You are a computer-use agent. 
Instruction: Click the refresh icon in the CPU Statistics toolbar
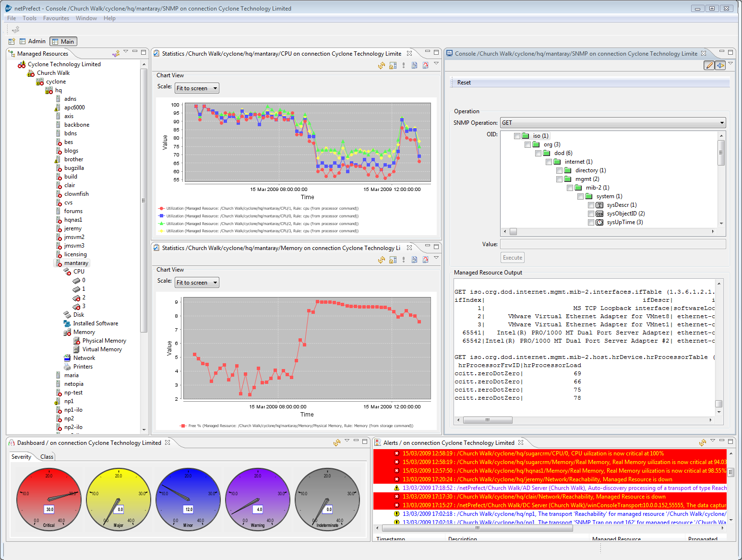382,65
